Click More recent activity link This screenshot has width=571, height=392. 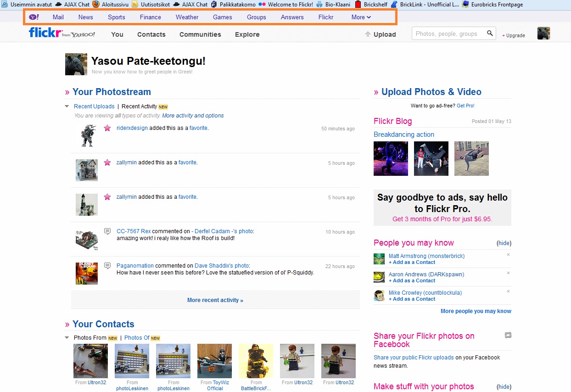pos(215,300)
